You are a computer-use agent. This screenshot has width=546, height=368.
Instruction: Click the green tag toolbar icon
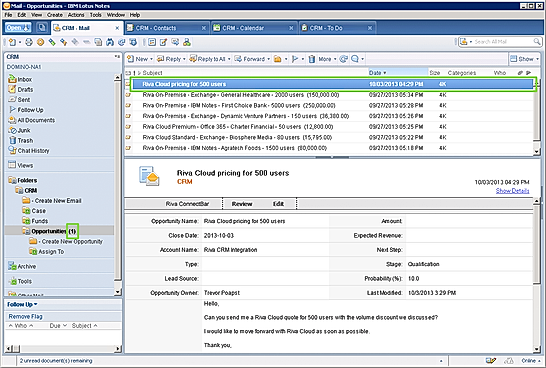[52, 42]
